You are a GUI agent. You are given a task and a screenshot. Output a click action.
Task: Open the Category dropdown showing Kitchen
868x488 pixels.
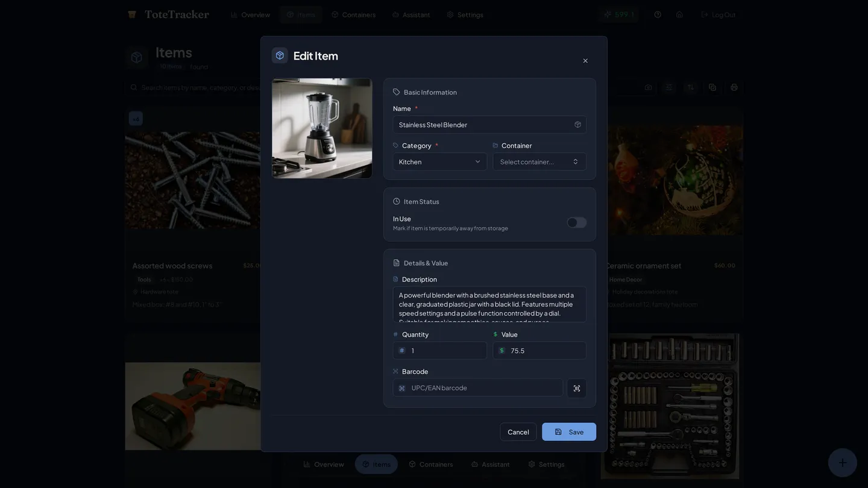click(440, 161)
